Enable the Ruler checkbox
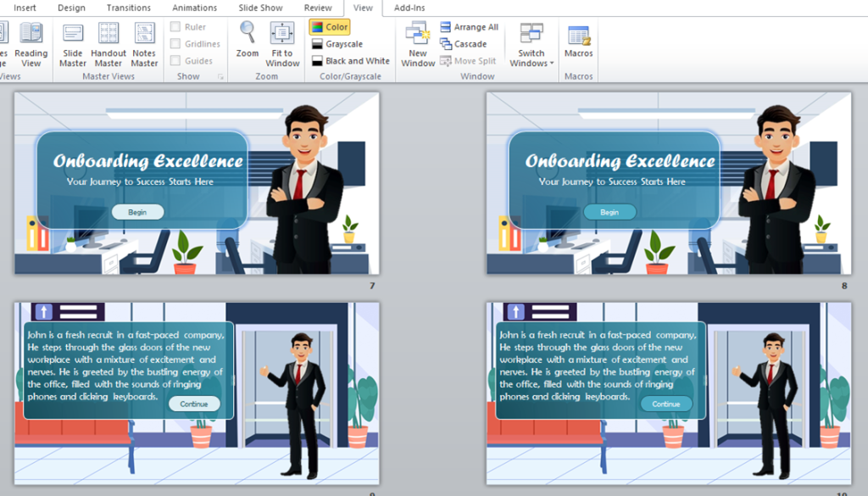Image resolution: width=868 pixels, height=496 pixels. [175, 27]
